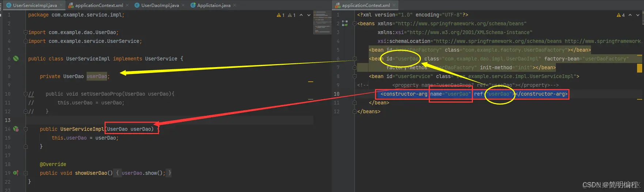
Task: Expand the folded showUserDao method on line 19
Action: [26, 173]
